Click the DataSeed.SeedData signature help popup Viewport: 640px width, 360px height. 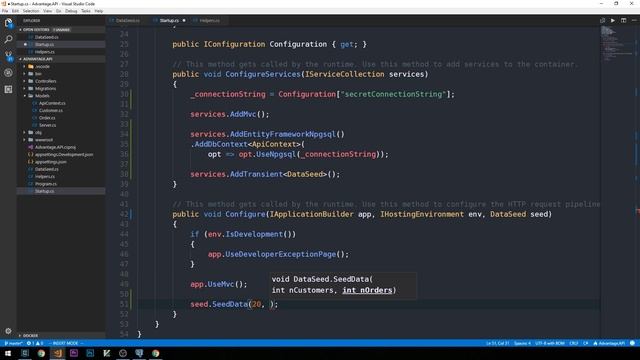point(343,285)
